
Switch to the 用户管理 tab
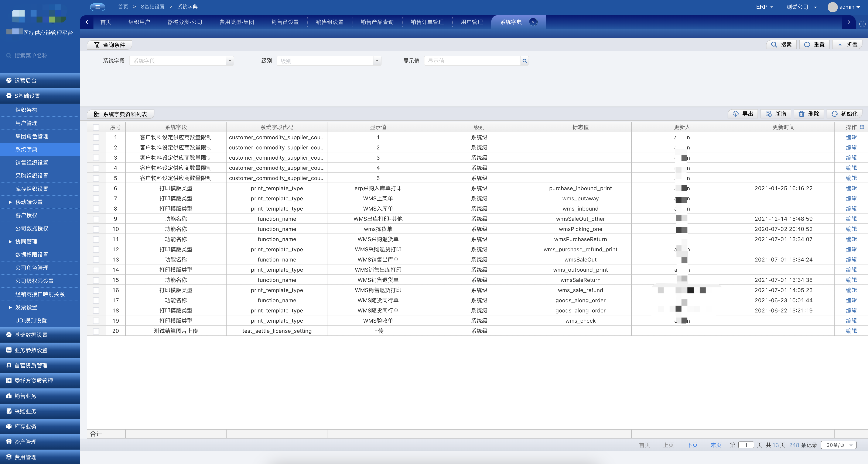[472, 22]
